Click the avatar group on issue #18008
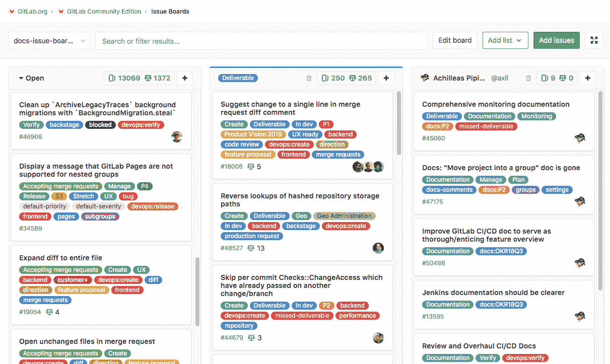Image resolution: width=610 pixels, height=364 pixels. 368,166
